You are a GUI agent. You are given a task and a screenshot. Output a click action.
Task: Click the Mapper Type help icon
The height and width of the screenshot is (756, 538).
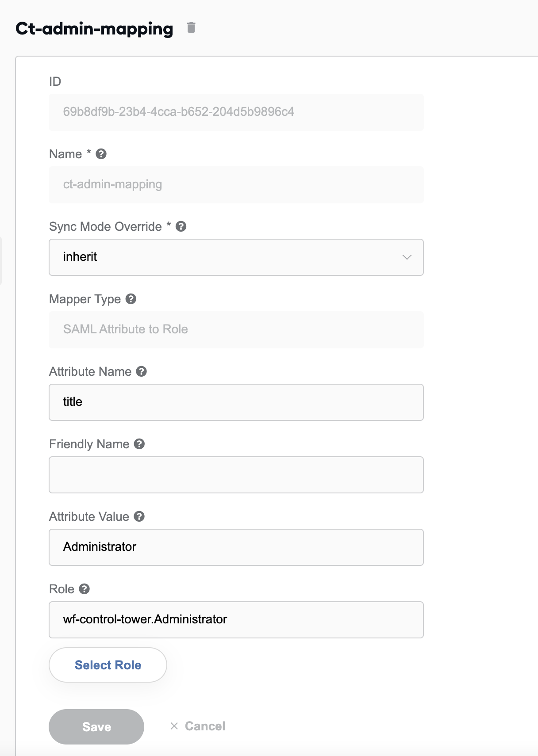click(131, 299)
